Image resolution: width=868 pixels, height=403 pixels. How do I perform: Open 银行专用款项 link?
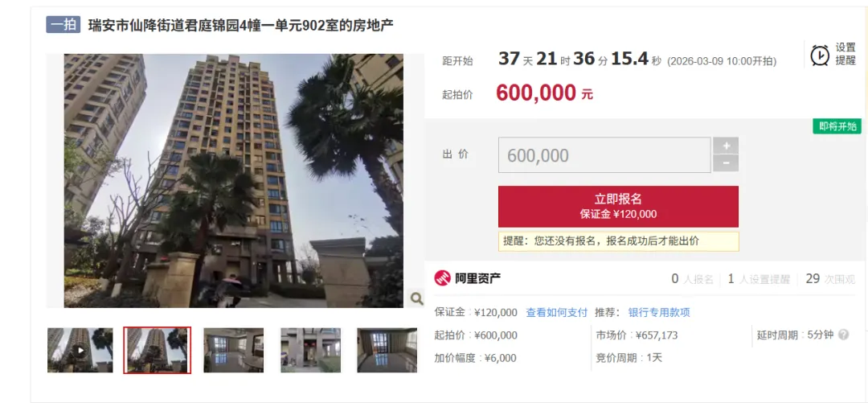pyautogui.click(x=659, y=312)
